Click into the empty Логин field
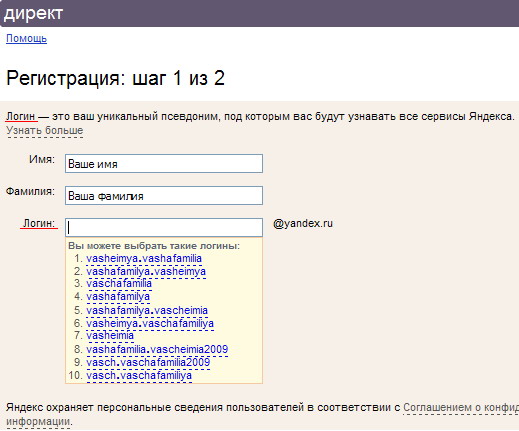 (164, 227)
